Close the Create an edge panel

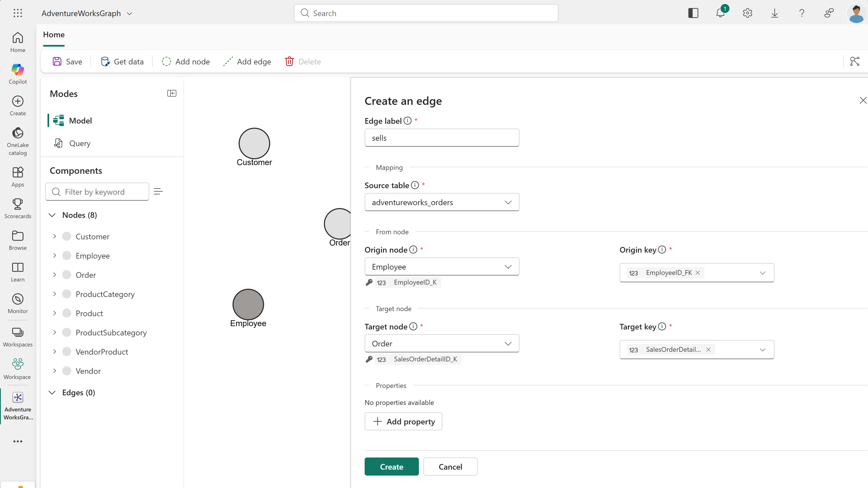[x=863, y=100]
